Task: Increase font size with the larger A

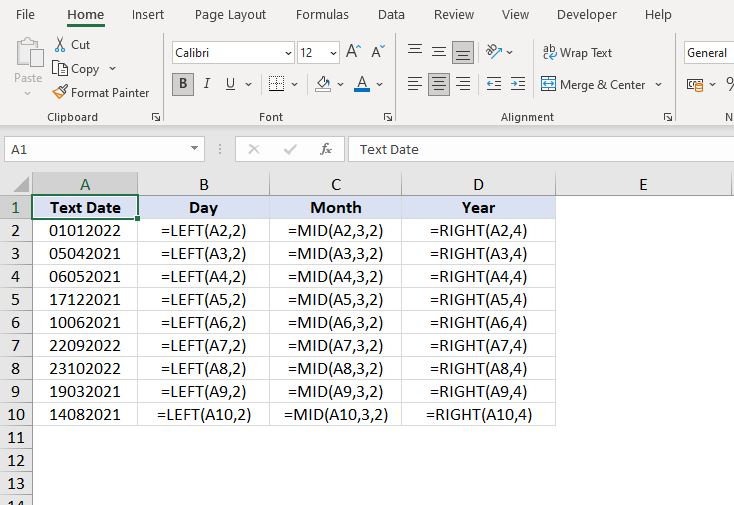Action: click(x=353, y=51)
